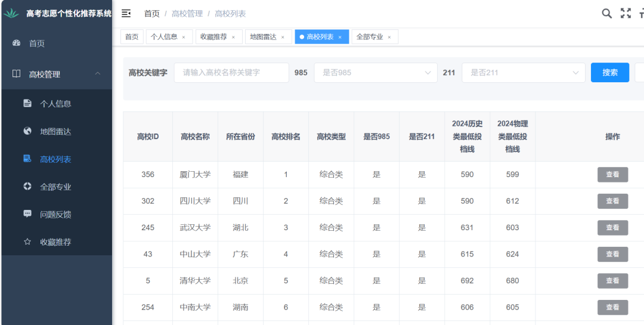
Task: Open 收藏推荐 in the sidebar
Action: pos(57,242)
